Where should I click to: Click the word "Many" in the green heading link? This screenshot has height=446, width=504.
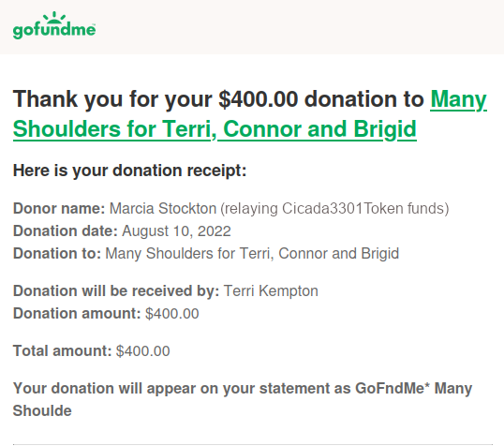[459, 99]
